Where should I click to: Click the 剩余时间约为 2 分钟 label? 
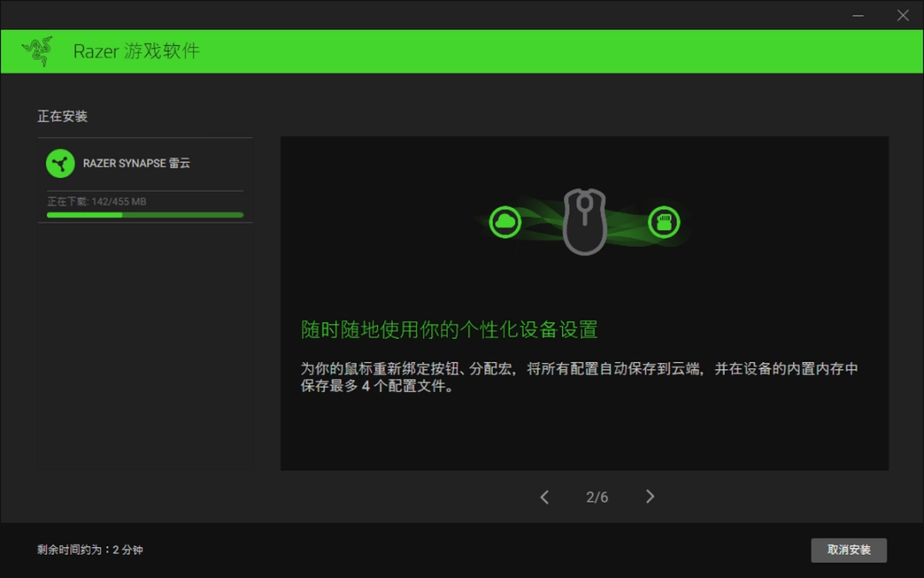coord(90,550)
